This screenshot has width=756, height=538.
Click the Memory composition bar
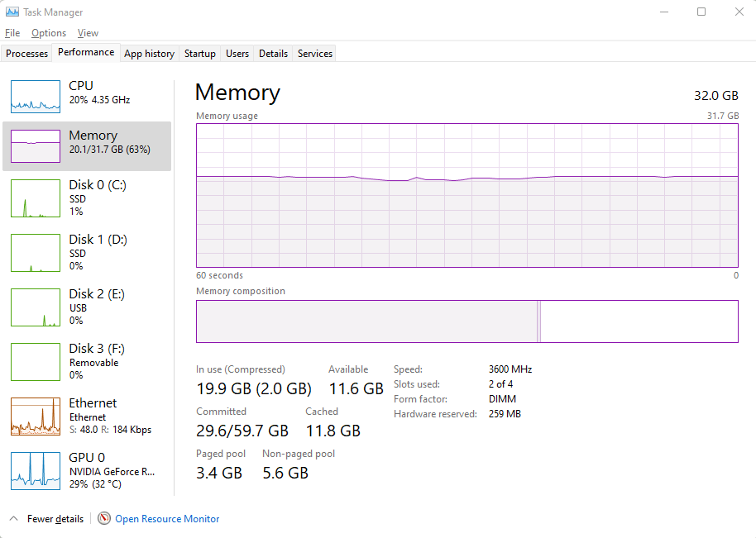pyautogui.click(x=467, y=321)
